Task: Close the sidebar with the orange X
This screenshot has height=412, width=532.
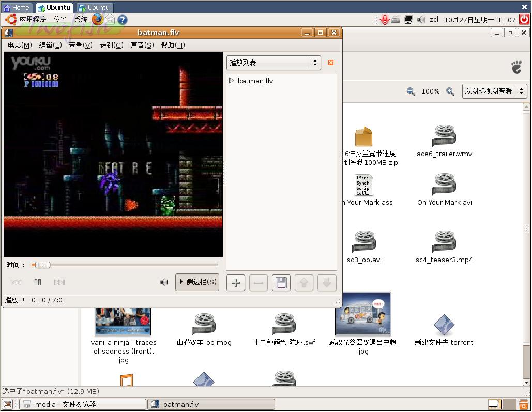Action: pyautogui.click(x=331, y=63)
